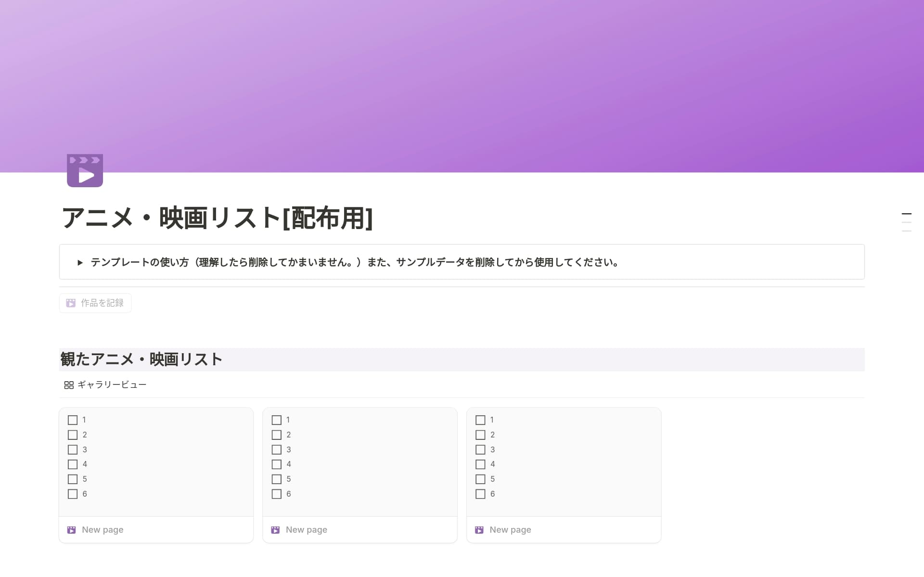The width and height of the screenshot is (924, 577).
Task: Enable checkbox 3 in the middle card
Action: tap(277, 449)
